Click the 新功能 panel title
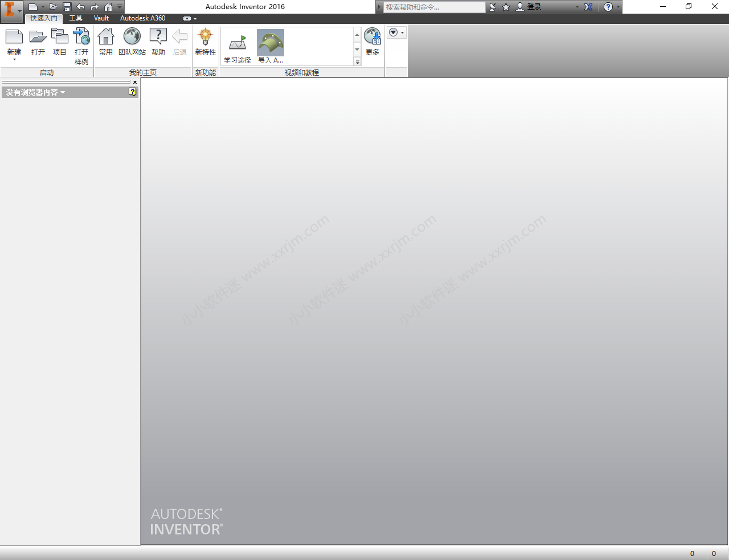Viewport: 729px width, 560px height. coord(206,73)
